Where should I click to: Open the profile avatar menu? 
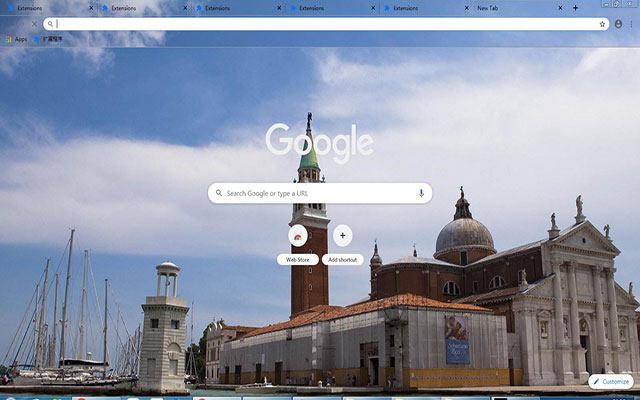(x=618, y=24)
